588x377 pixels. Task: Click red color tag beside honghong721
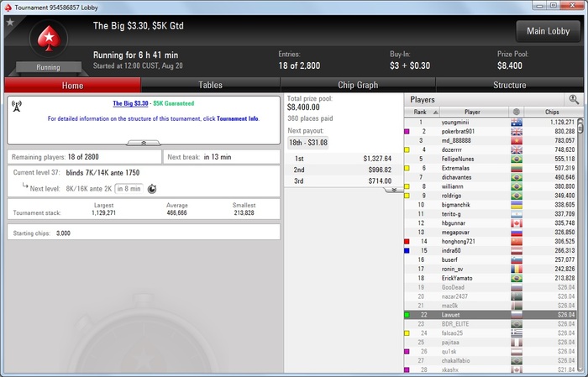(407, 241)
